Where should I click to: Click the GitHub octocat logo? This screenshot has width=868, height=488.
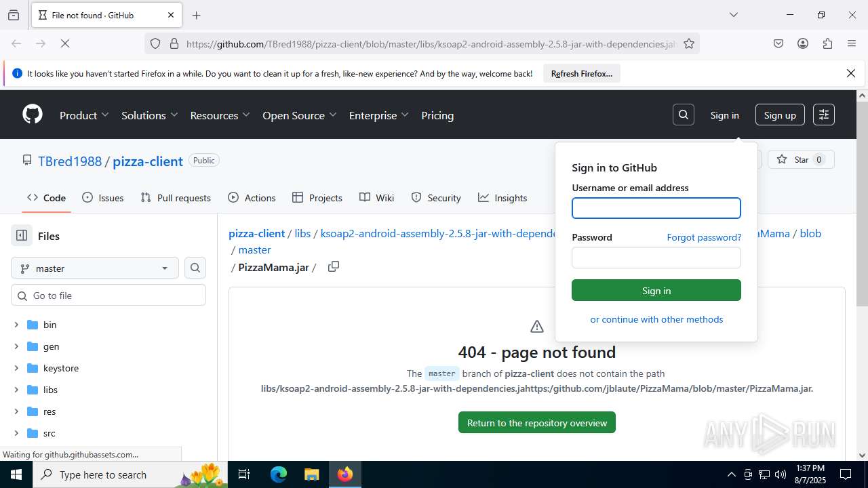pos(33,115)
